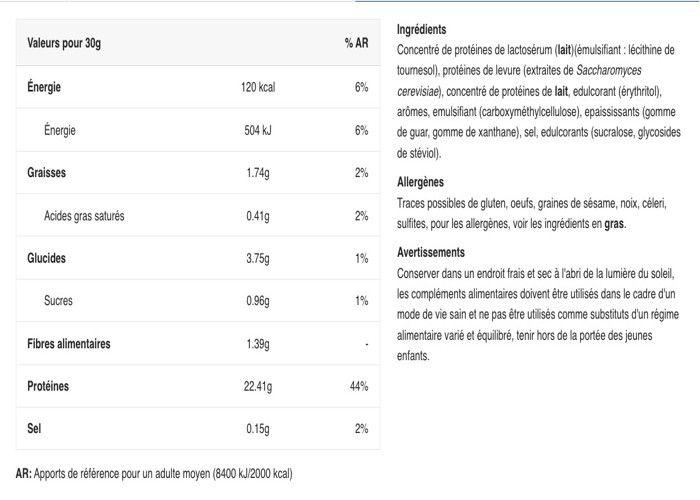
Task: Select the 3.75g carbohydrate value
Action: pyautogui.click(x=258, y=258)
